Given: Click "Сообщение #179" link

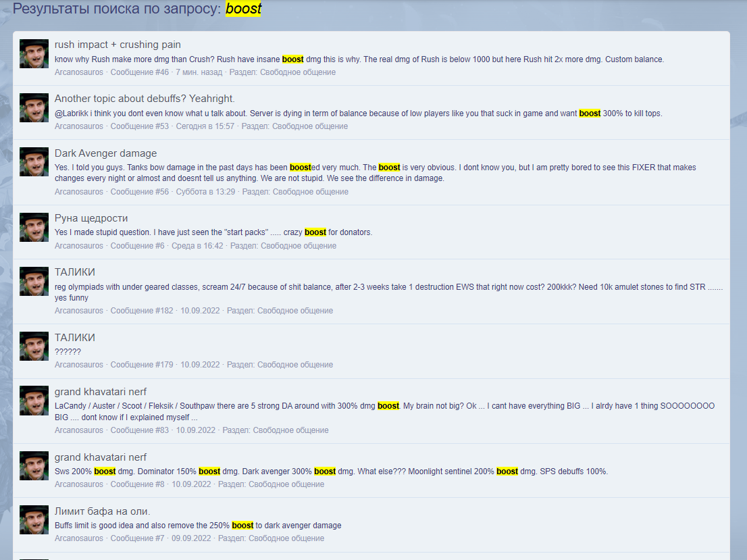Looking at the screenshot, I should coord(142,365).
